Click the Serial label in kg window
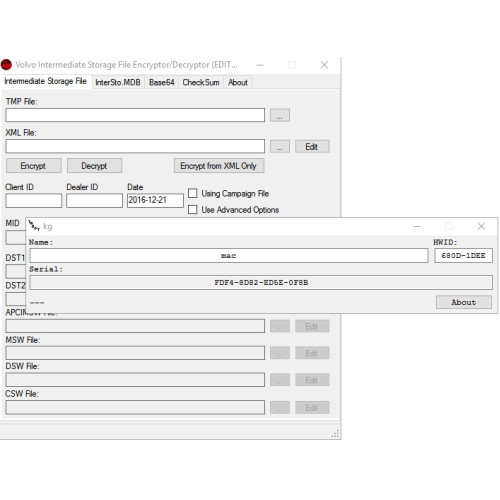 [x=46, y=269]
